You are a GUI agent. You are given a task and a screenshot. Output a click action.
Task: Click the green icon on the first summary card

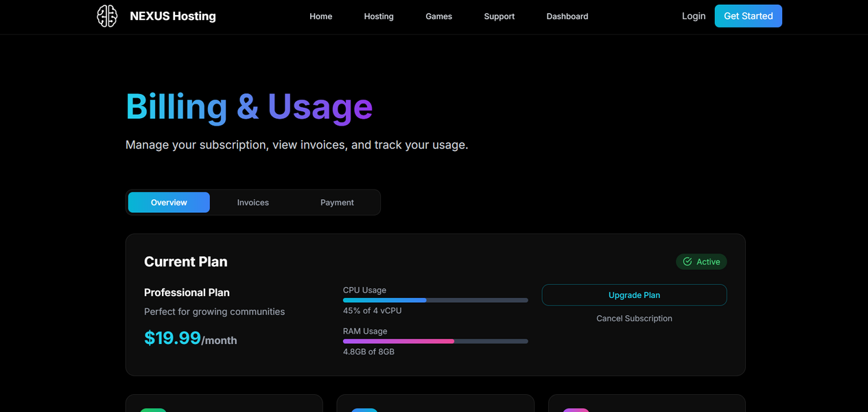(x=153, y=410)
